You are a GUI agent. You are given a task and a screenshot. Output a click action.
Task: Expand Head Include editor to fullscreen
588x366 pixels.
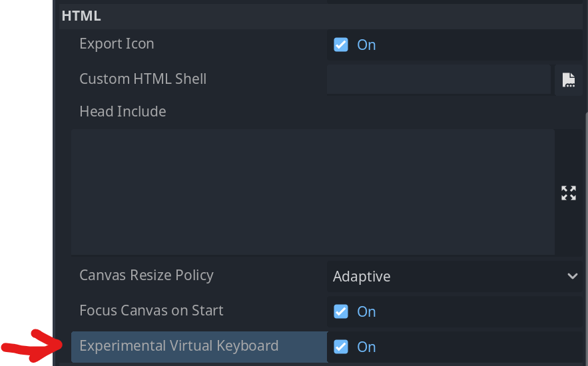click(569, 193)
